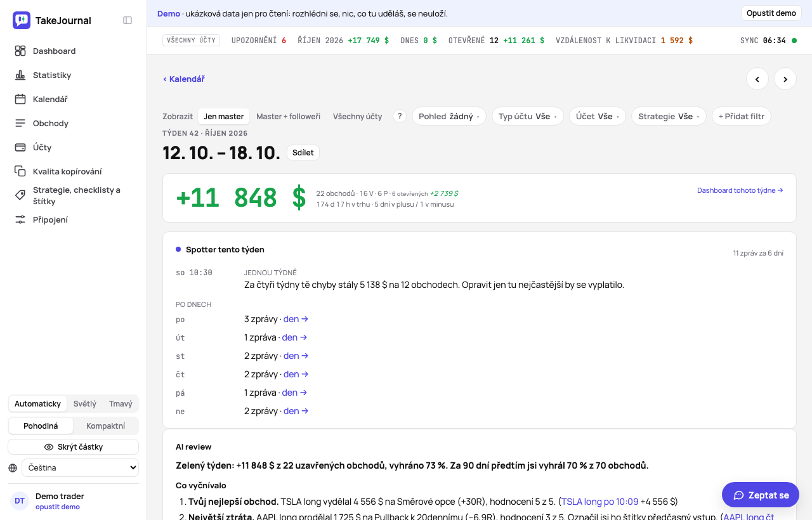Open TSLA long po 10:09 trade link
Screen dimensions: 812x520
click(600, 502)
